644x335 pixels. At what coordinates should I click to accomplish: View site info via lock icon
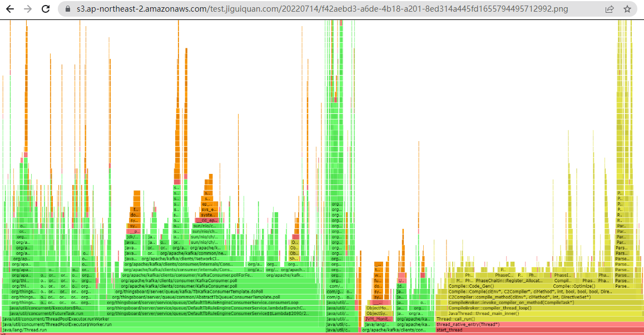(68, 9)
